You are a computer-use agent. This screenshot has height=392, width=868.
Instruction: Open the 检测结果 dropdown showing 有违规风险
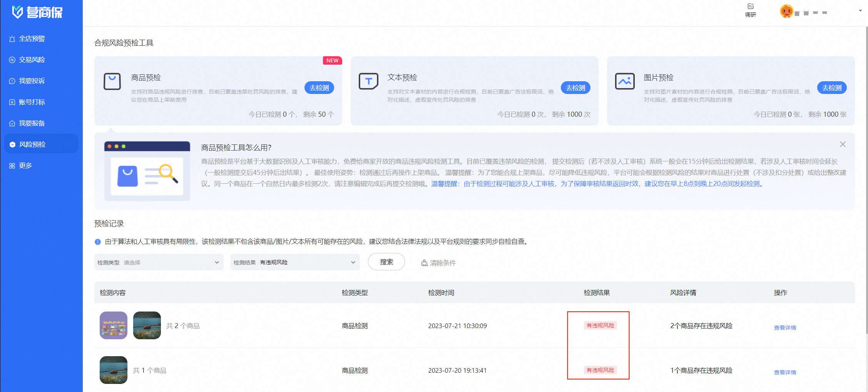(x=295, y=262)
